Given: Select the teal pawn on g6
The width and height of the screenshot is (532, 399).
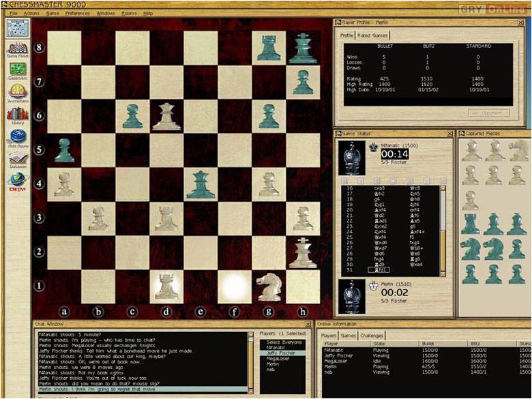Looking at the screenshot, I should [x=269, y=117].
